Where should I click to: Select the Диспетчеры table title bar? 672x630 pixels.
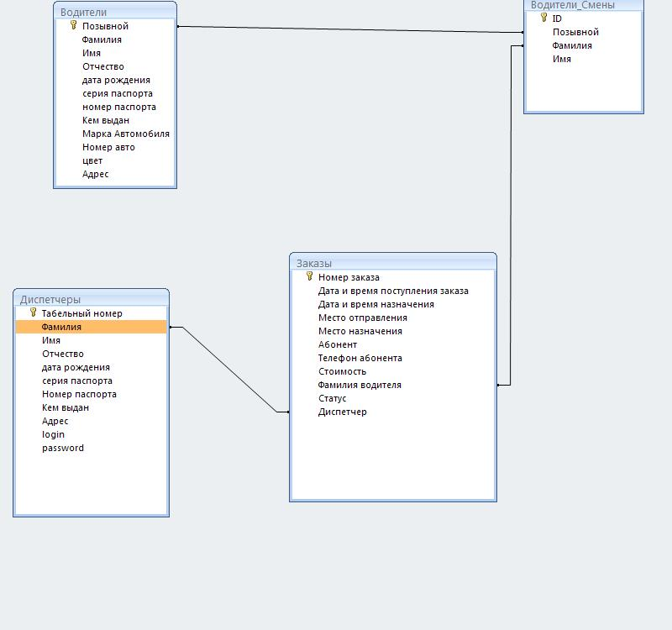[x=91, y=299]
